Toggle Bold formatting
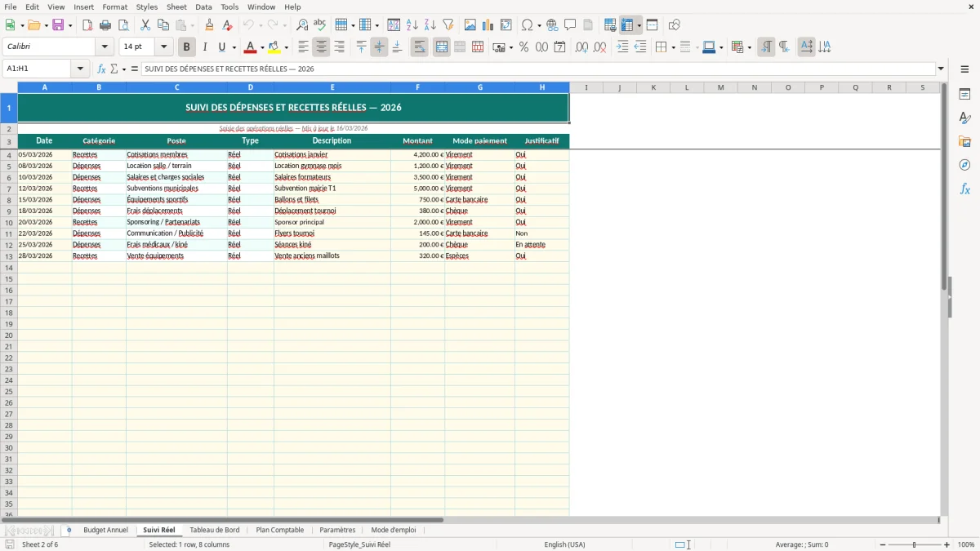The image size is (980, 551). (x=186, y=47)
